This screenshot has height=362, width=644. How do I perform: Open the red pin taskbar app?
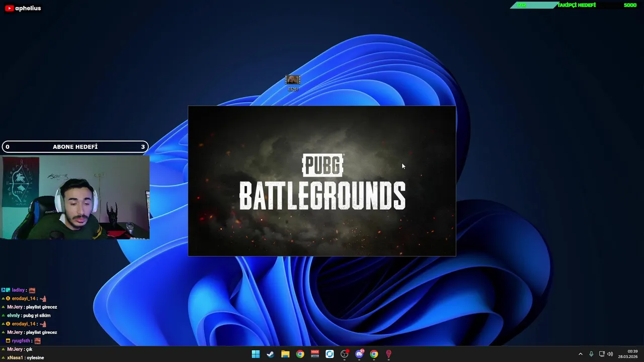point(388,354)
